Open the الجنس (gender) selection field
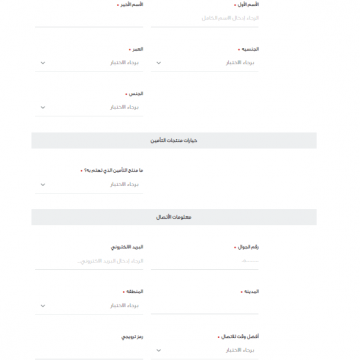The width and height of the screenshot is (360, 360). (x=89, y=107)
